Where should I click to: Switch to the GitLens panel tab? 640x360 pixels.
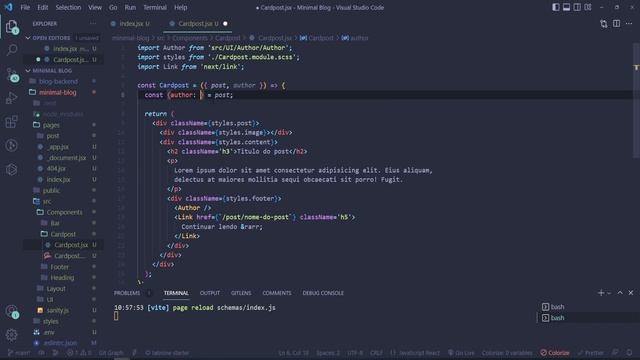(241, 293)
